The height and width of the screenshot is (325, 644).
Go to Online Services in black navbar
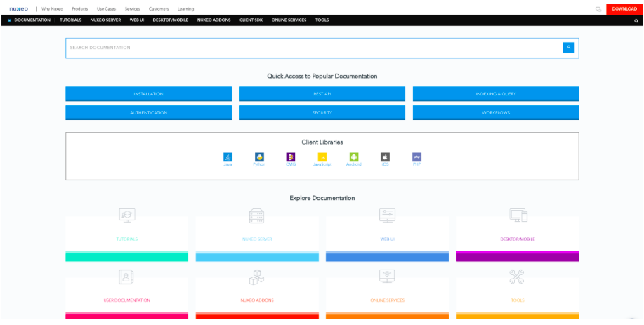[x=289, y=20]
